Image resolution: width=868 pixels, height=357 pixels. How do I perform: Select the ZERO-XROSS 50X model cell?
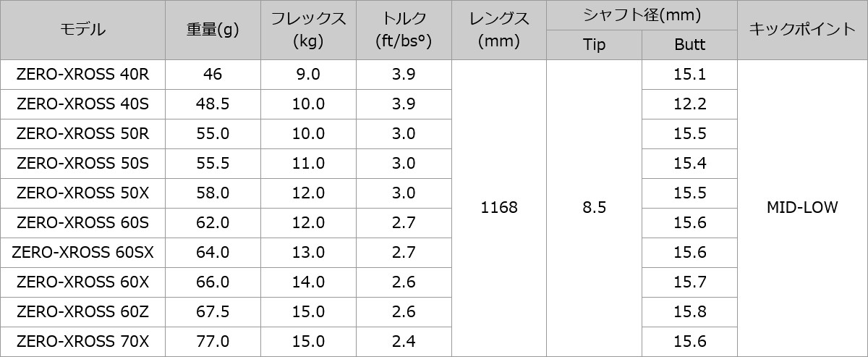point(82,193)
